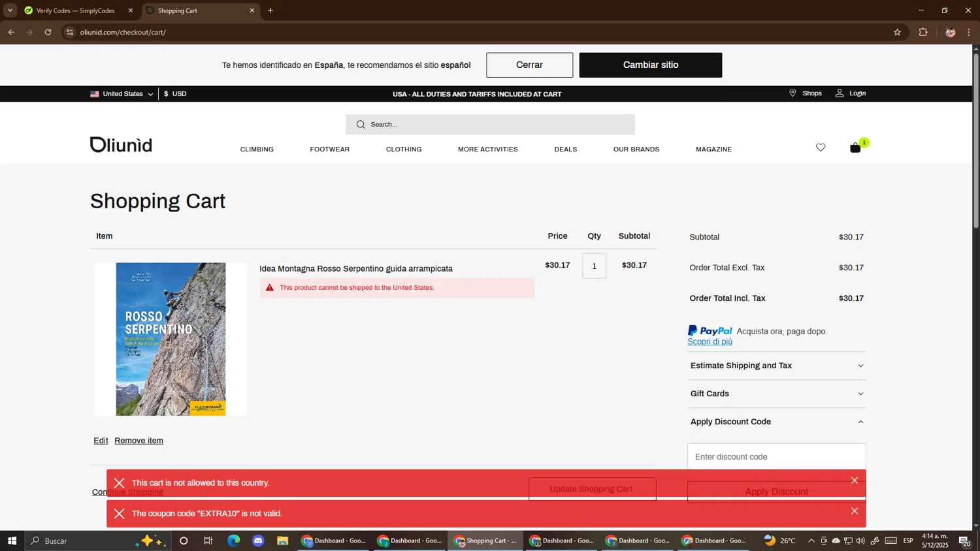Expand the Gift Cards section
The width and height of the screenshot is (980, 551).
[x=776, y=394]
